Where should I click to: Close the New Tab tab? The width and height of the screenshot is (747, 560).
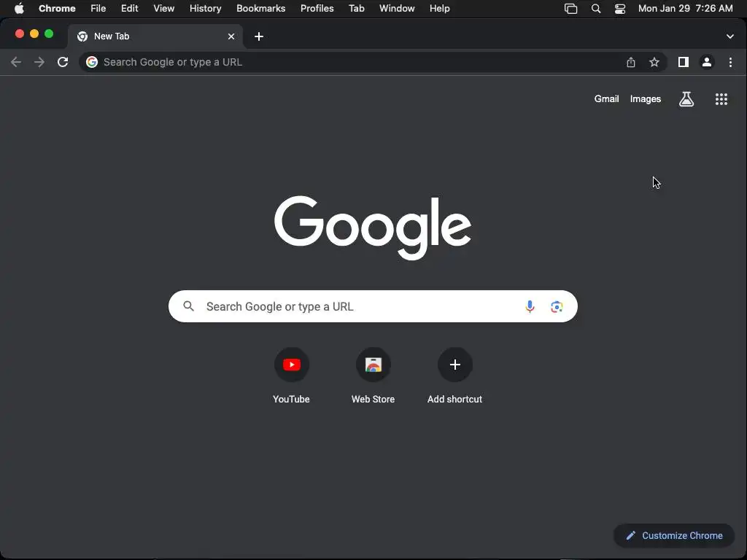point(231,36)
